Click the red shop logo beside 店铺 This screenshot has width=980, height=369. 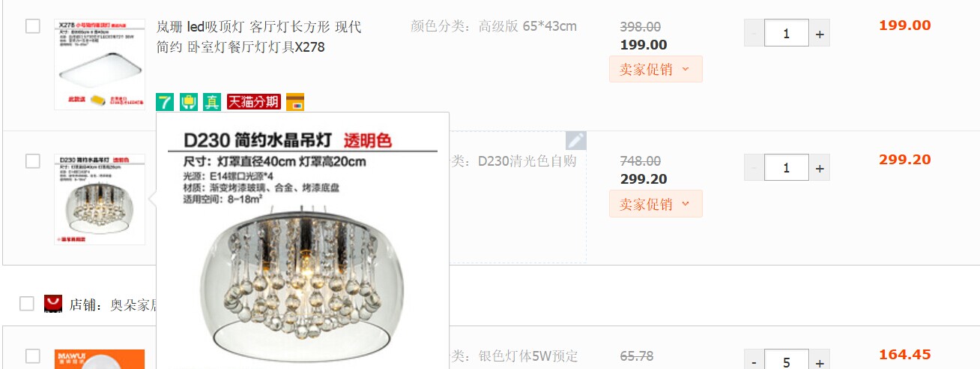coord(53,304)
